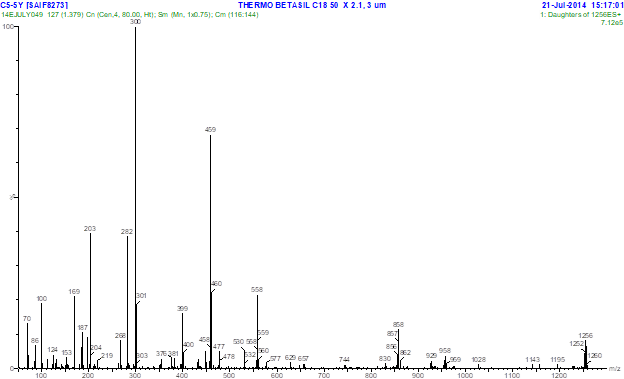Click the sample title C5-5Y [SAIF8273]
This screenshot has height=379, width=624.
click(x=34, y=5)
